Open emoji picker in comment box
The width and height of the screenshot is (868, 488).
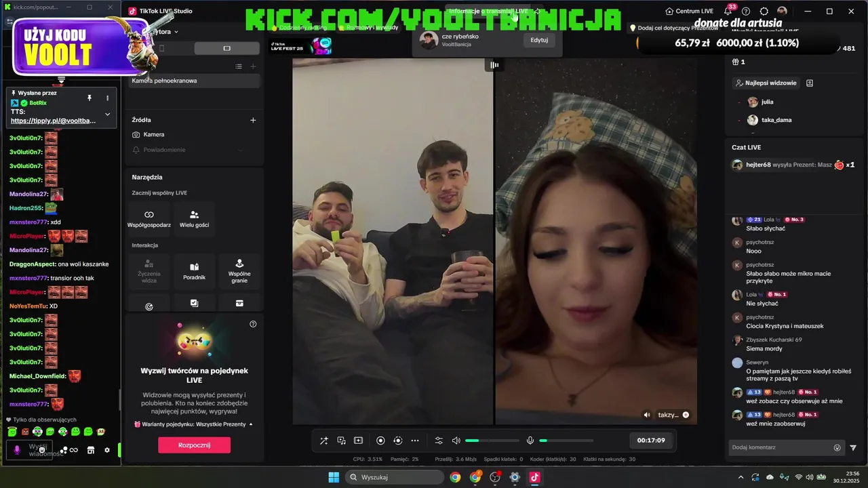[837, 447]
